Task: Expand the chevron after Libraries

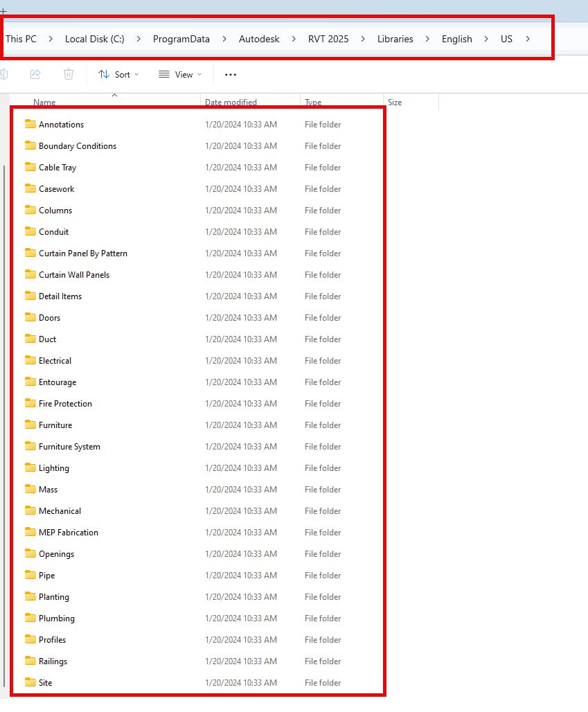Action: (427, 39)
